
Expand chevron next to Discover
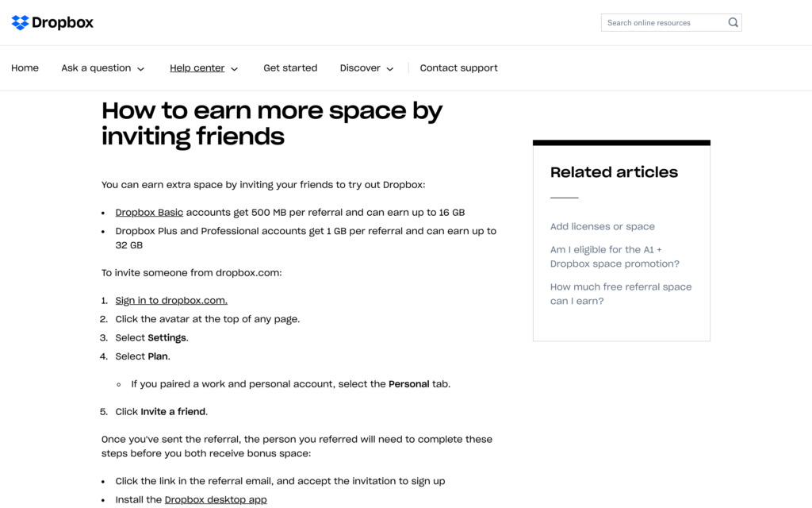(390, 69)
